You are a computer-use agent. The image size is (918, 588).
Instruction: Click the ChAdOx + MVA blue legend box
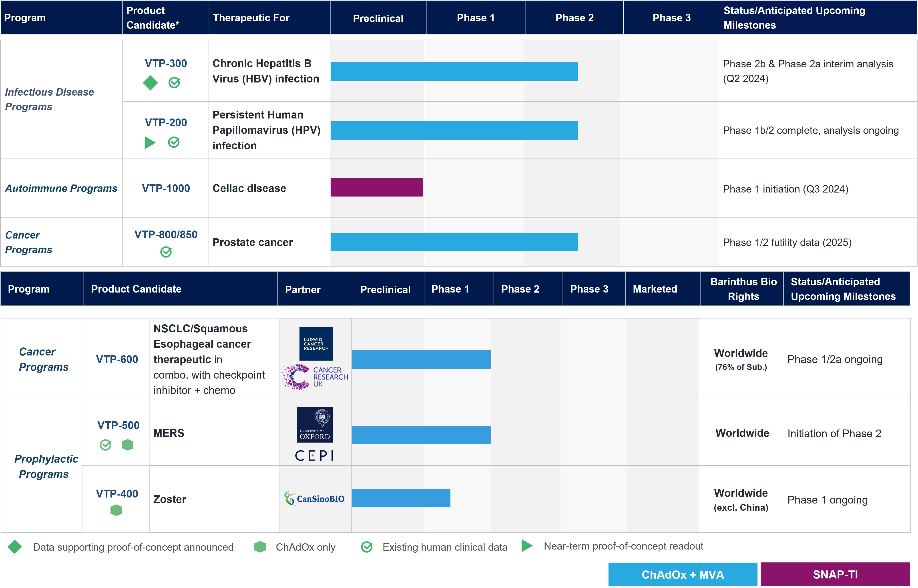682,574
